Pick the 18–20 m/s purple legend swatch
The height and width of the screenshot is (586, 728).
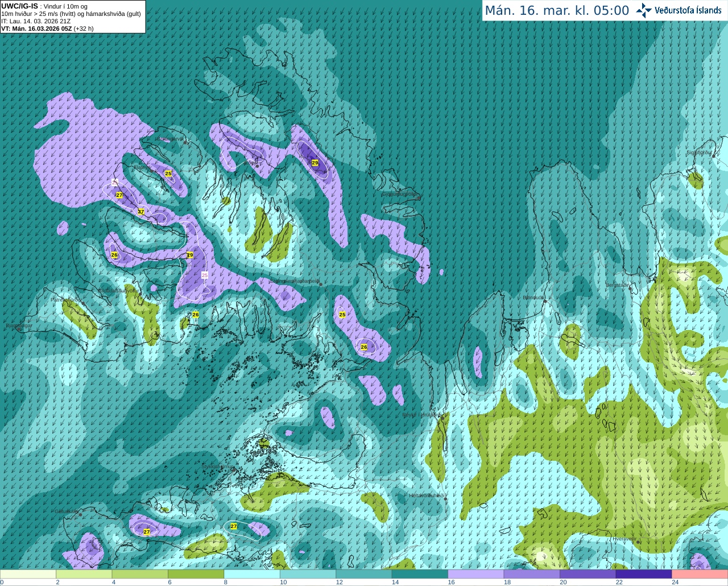coord(532,574)
